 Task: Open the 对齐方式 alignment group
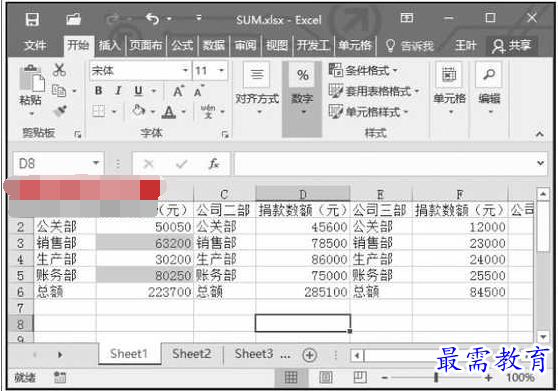click(x=257, y=89)
